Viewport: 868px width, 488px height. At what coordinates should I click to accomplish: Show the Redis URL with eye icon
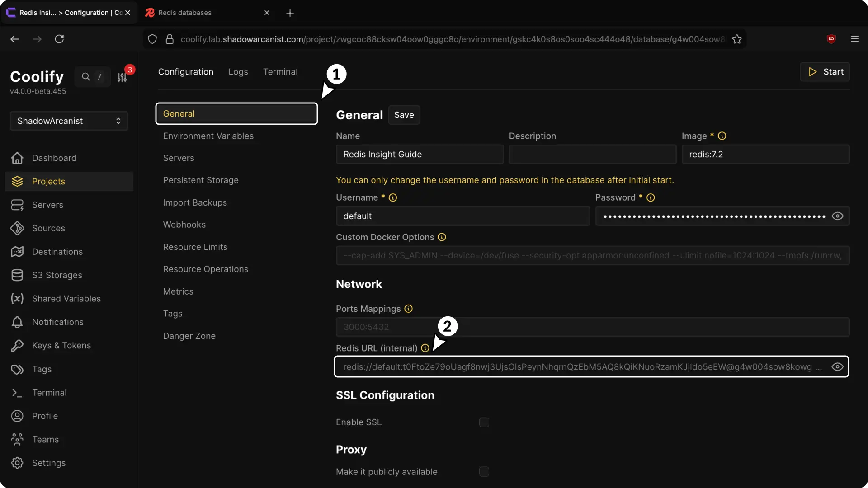point(837,367)
